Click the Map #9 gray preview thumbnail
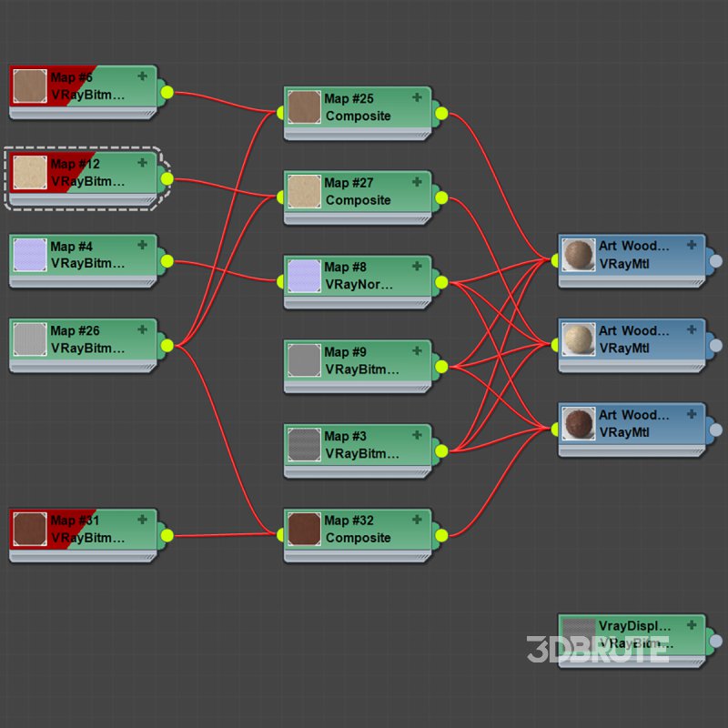 304,359
